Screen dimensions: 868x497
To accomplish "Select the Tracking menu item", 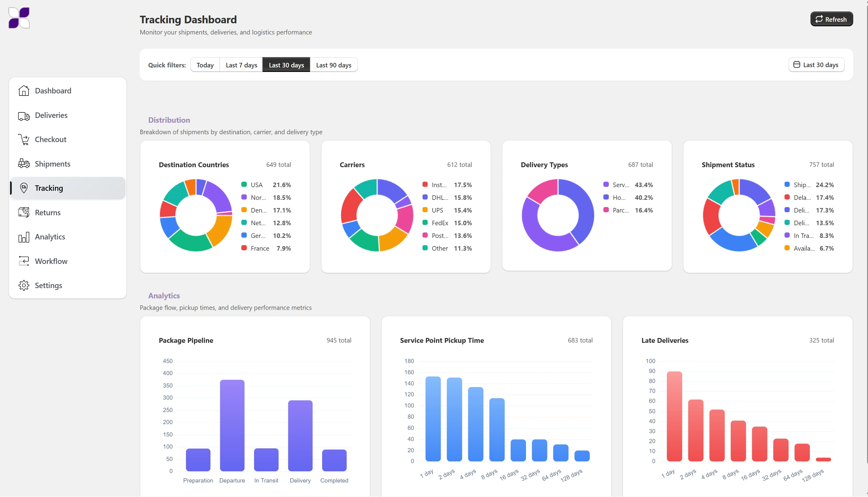I will (68, 188).
